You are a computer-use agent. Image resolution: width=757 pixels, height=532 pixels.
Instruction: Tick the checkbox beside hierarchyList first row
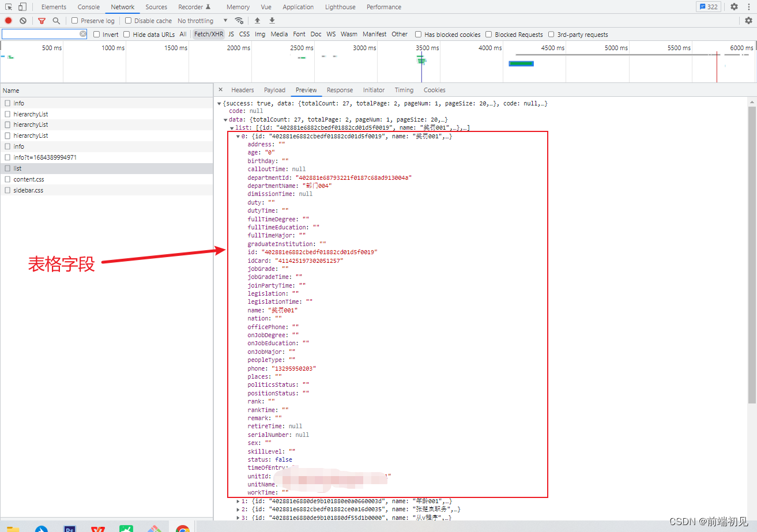click(7, 114)
